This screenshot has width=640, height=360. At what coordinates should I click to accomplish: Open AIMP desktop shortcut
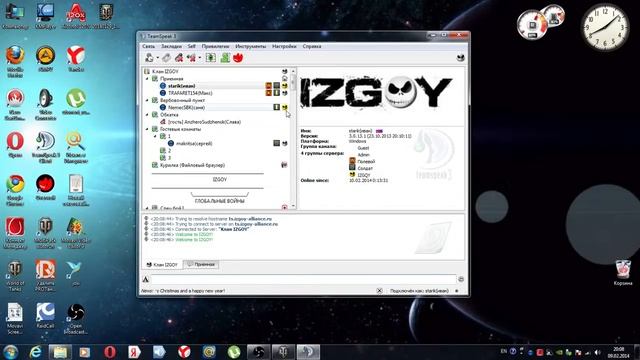pyautogui.click(x=45, y=59)
